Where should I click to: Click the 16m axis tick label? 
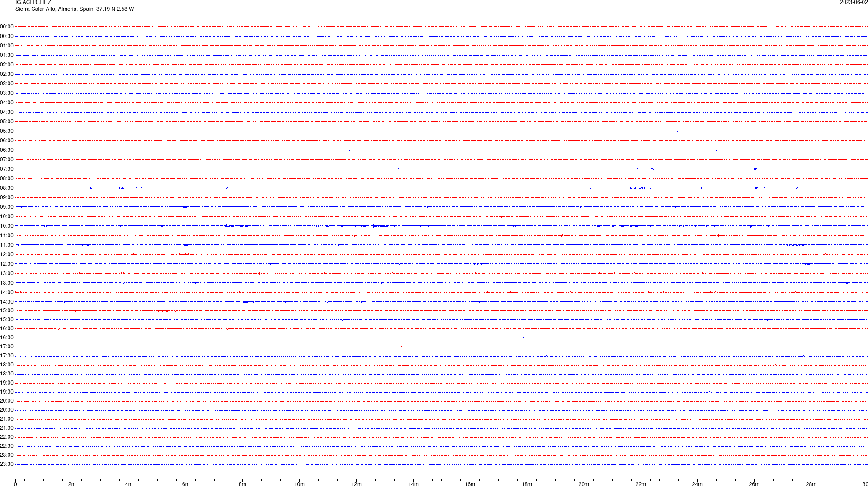point(470,484)
